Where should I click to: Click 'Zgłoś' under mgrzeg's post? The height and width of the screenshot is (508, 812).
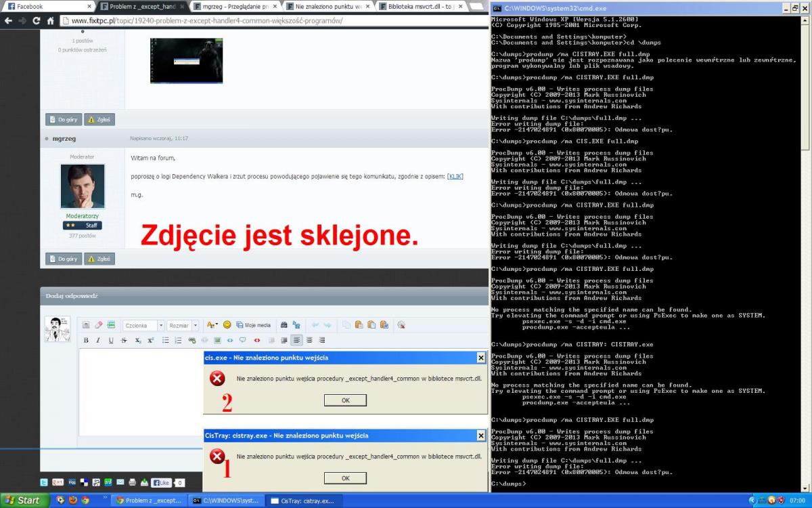click(x=99, y=258)
